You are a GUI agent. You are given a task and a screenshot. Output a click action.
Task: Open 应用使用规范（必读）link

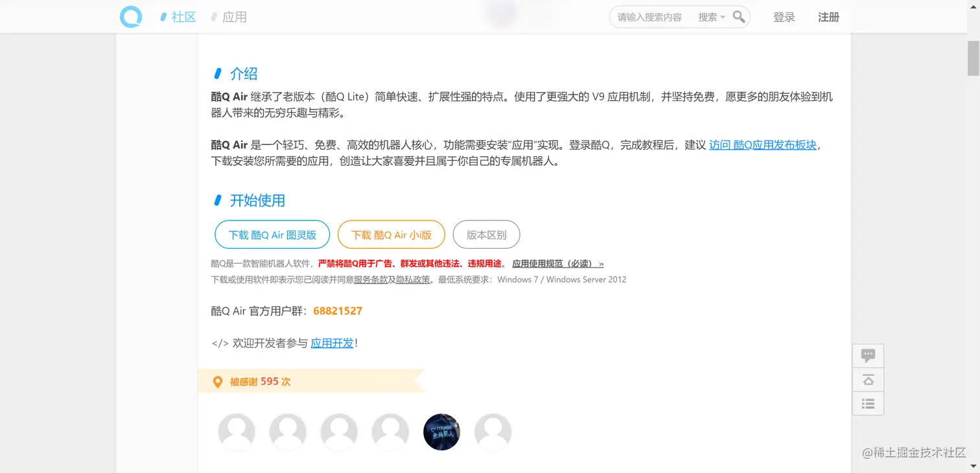(x=558, y=264)
